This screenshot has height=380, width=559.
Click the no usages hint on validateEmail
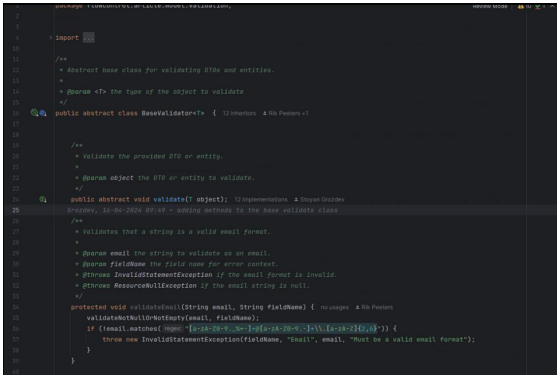click(334, 307)
